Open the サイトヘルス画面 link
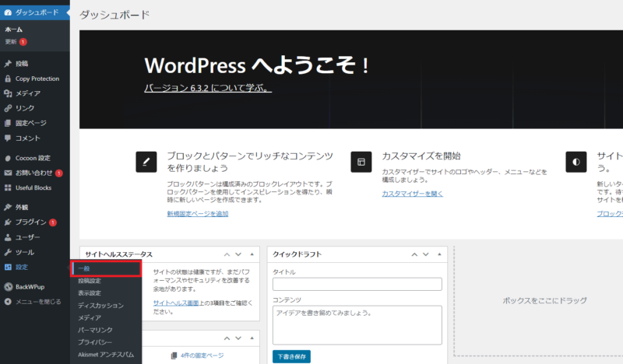This screenshot has height=364, width=623. 176,303
